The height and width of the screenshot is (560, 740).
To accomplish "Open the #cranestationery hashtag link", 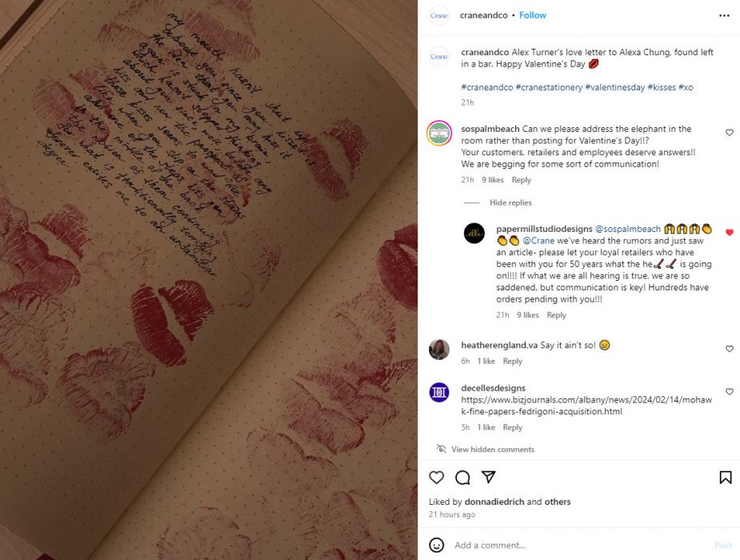I will (549, 87).
